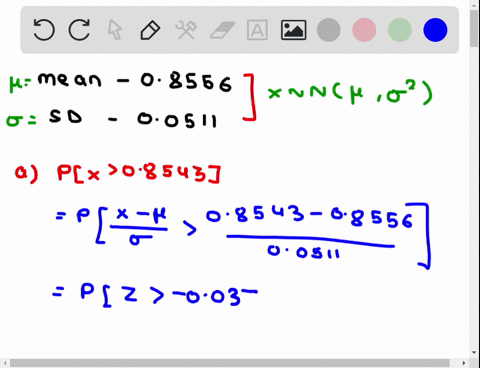Click the horizontal scrollbar thumb
The width and height of the screenshot is (480, 368).
click(x=229, y=363)
